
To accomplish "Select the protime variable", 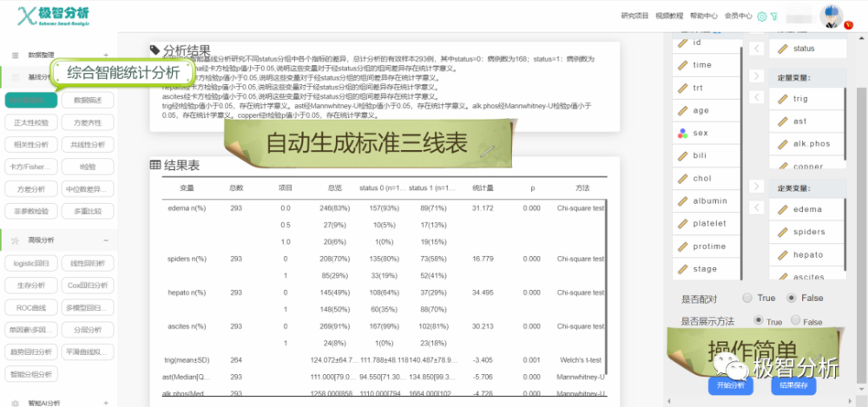I will [707, 246].
